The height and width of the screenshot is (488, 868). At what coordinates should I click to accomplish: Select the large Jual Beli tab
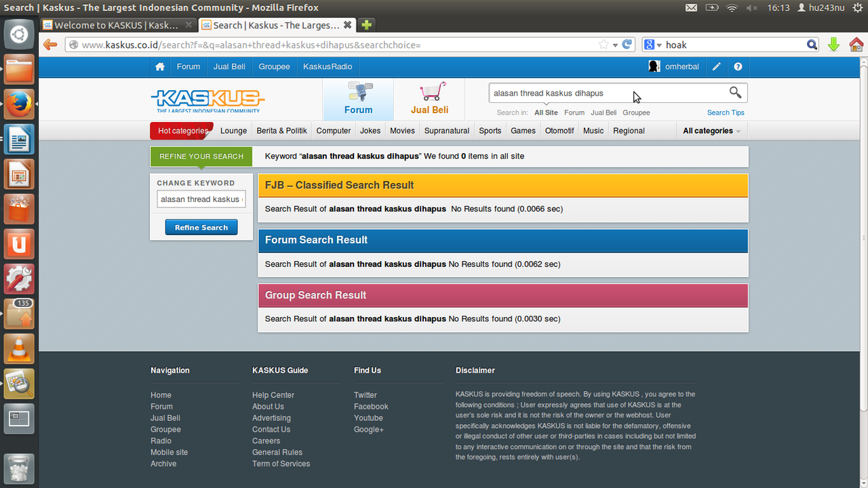tap(430, 100)
